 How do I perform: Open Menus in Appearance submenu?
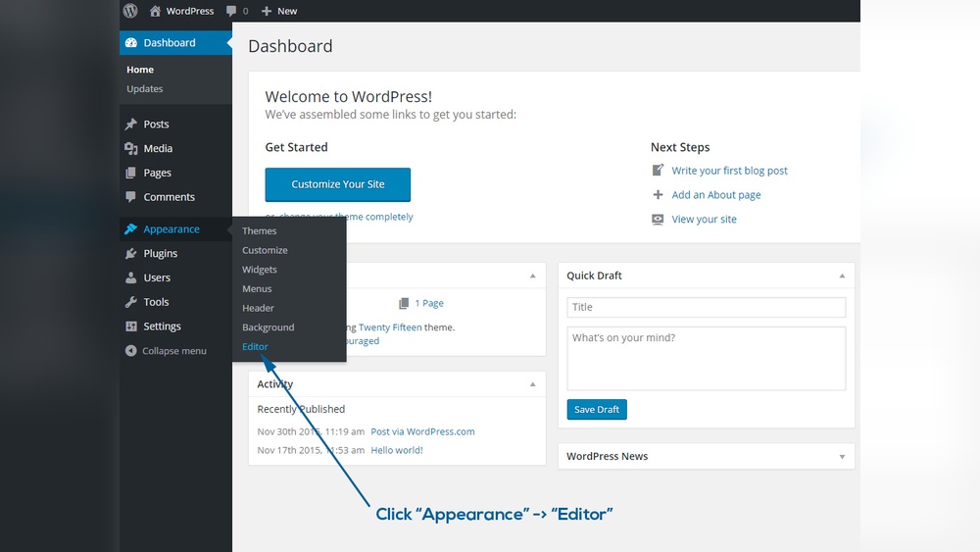click(x=257, y=289)
